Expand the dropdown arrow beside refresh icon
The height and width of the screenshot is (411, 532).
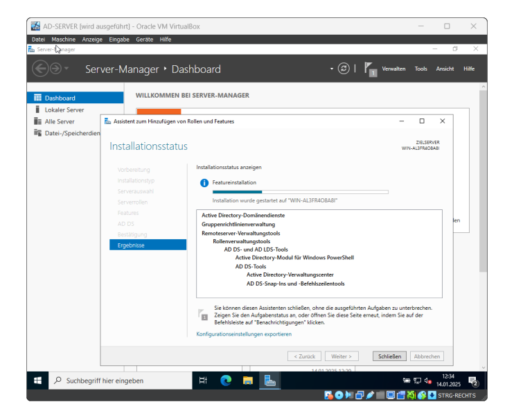coord(332,69)
